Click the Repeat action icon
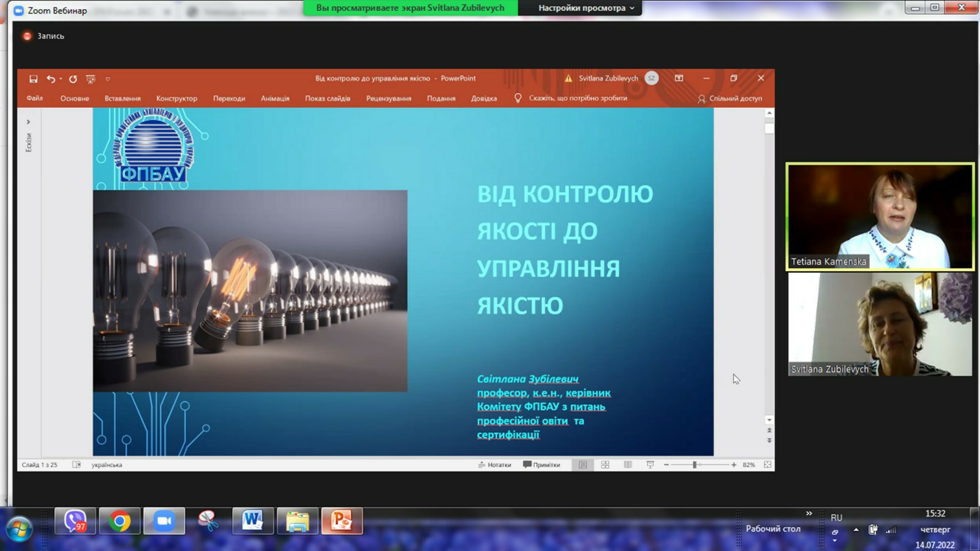This screenshot has height=551, width=980. click(73, 79)
